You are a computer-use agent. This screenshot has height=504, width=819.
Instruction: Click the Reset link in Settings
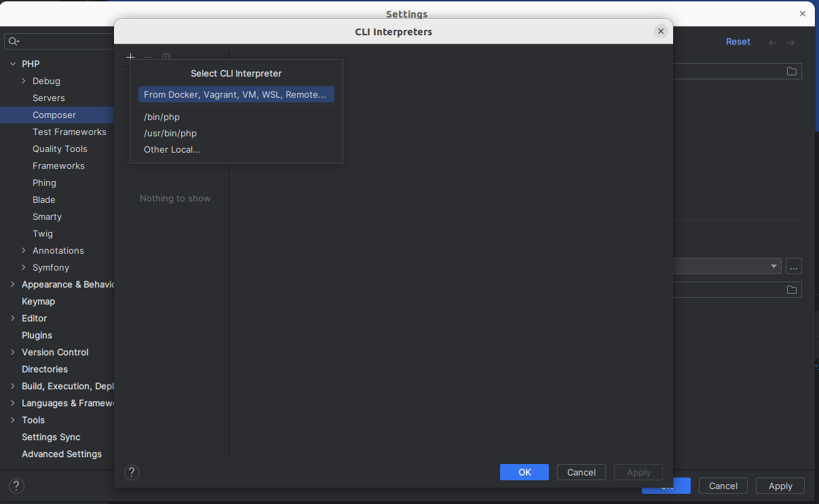[x=738, y=41]
